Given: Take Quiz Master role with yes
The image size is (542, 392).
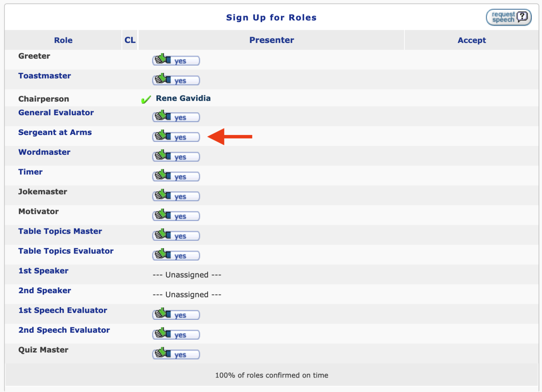Looking at the screenshot, I should (176, 354).
